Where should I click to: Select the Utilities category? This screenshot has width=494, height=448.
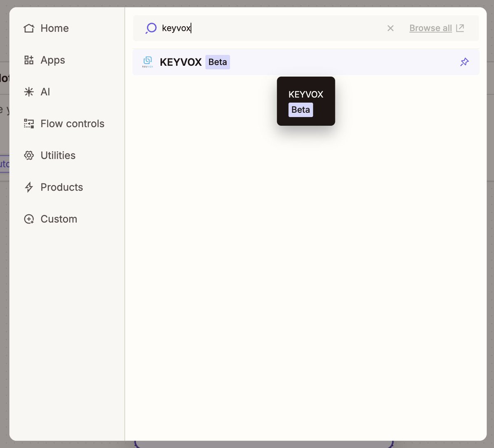pyautogui.click(x=49, y=156)
